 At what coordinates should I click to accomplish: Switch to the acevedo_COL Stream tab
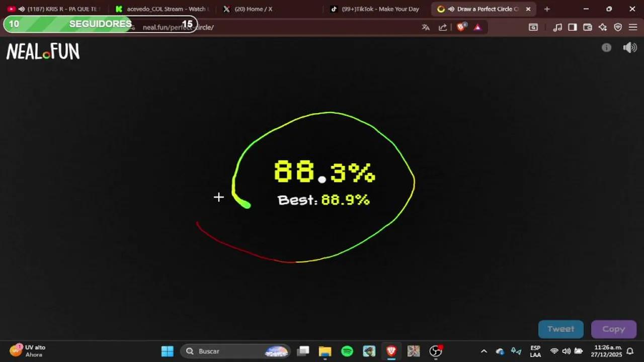(161, 9)
